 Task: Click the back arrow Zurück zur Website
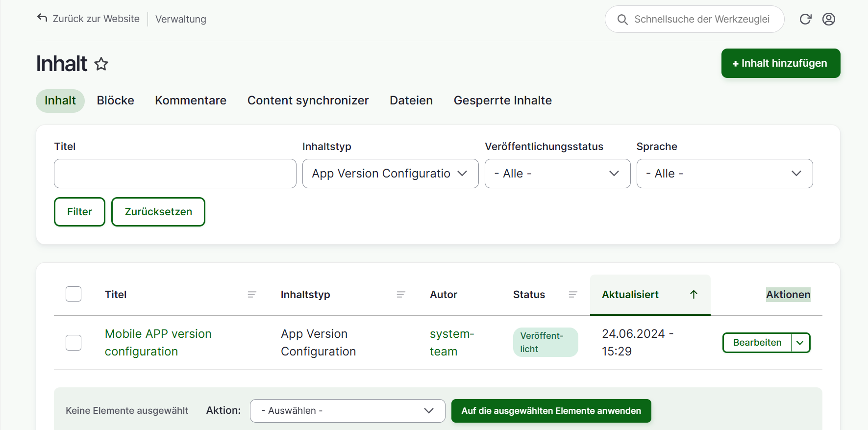[43, 18]
